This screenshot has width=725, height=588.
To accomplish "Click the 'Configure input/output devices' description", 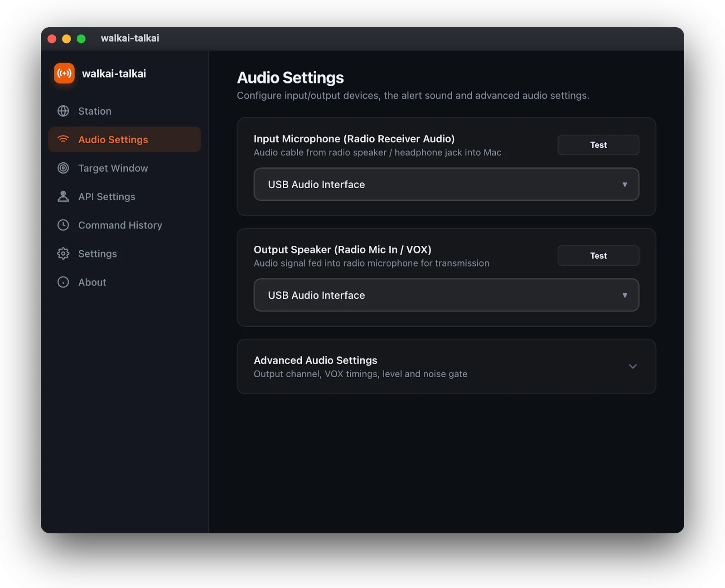I will click(413, 96).
